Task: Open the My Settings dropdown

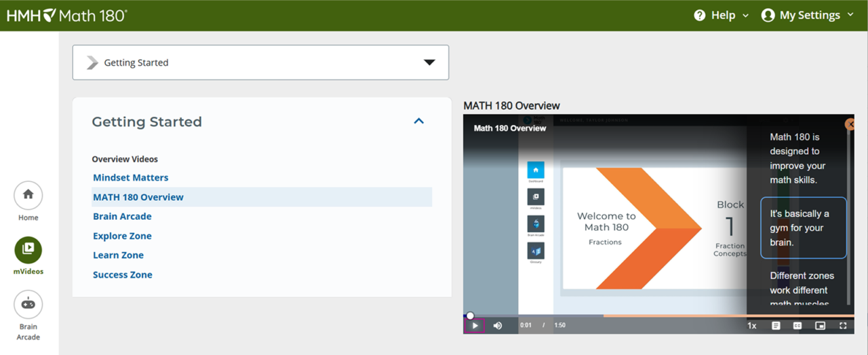Action: click(808, 15)
